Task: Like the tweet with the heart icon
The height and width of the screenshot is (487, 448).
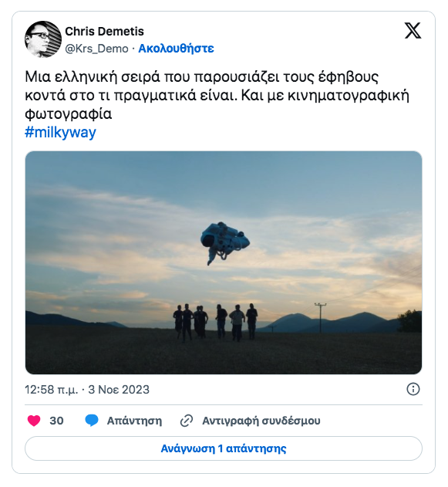Action: [34, 421]
